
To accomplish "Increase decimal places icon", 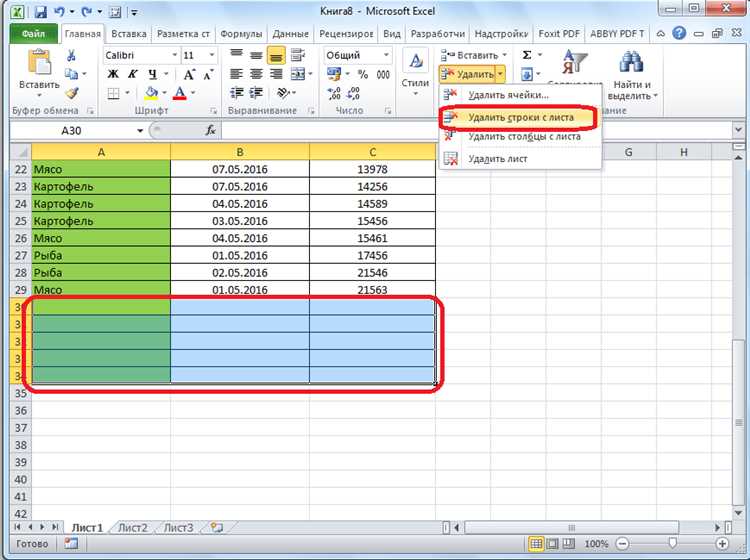I will tap(334, 93).
